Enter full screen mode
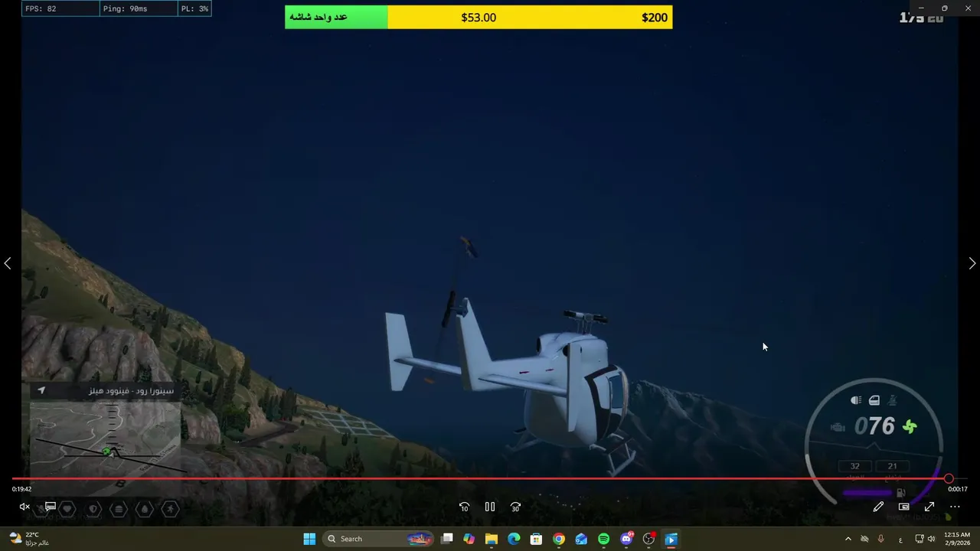 929,507
